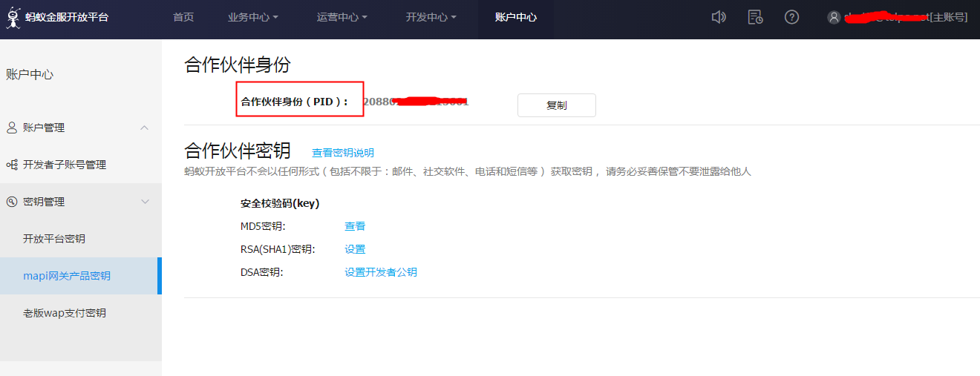
Task: Click the 密钥管理 sidebar label
Action: pyautogui.click(x=44, y=202)
